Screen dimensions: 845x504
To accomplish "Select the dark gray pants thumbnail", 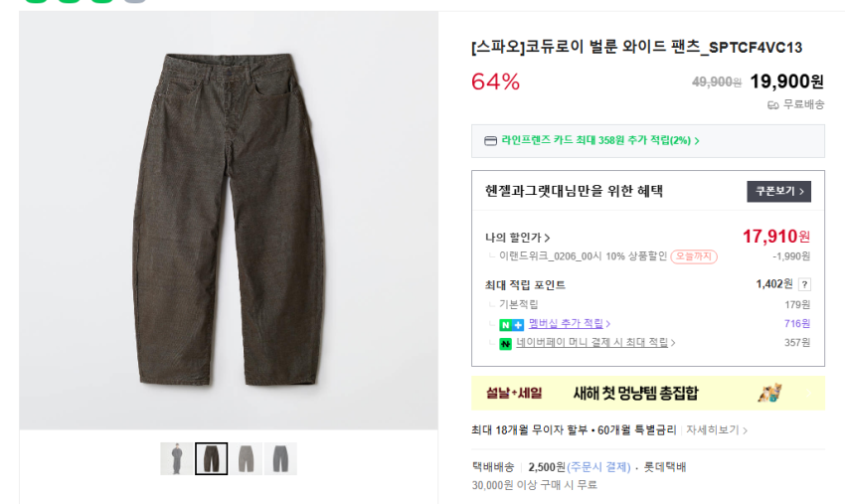I will (x=279, y=458).
